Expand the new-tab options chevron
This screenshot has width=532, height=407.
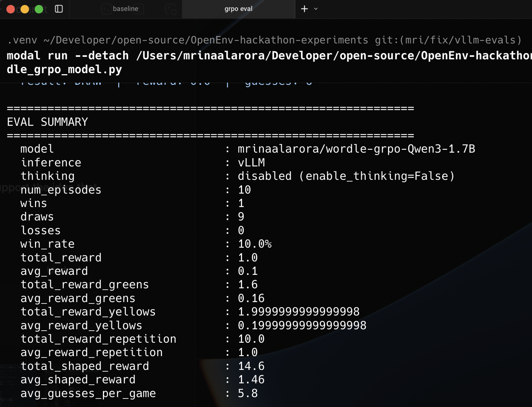coord(316,9)
